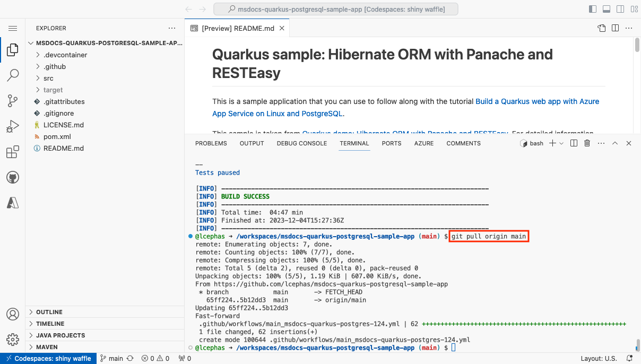Screen dimensions: 641x364
Task: Kill terminal with the trash icon
Action: 587,143
